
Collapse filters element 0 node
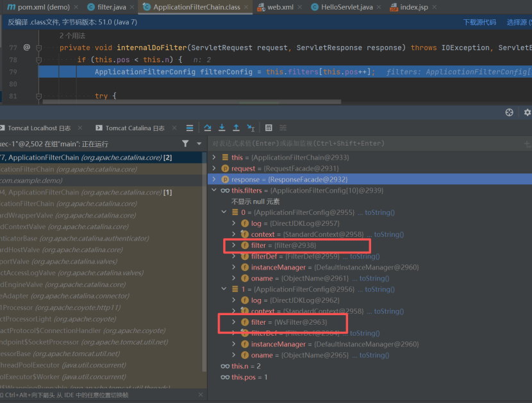224,212
